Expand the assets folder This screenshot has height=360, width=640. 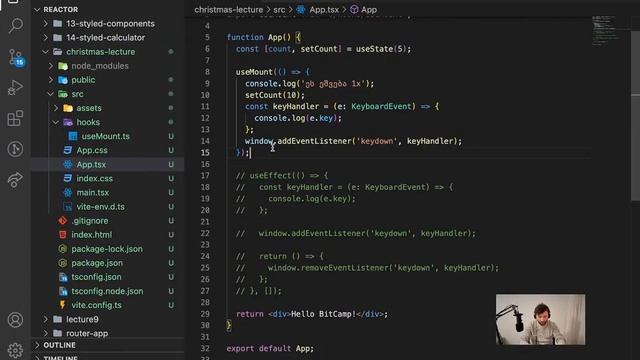[56, 108]
